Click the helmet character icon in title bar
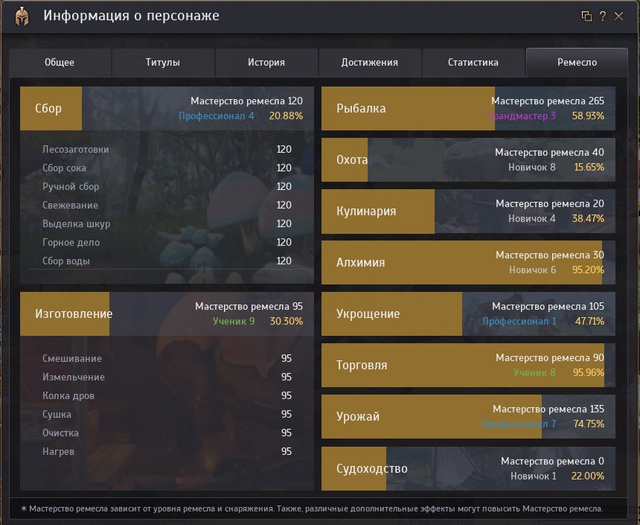This screenshot has height=525, width=640. (22, 17)
